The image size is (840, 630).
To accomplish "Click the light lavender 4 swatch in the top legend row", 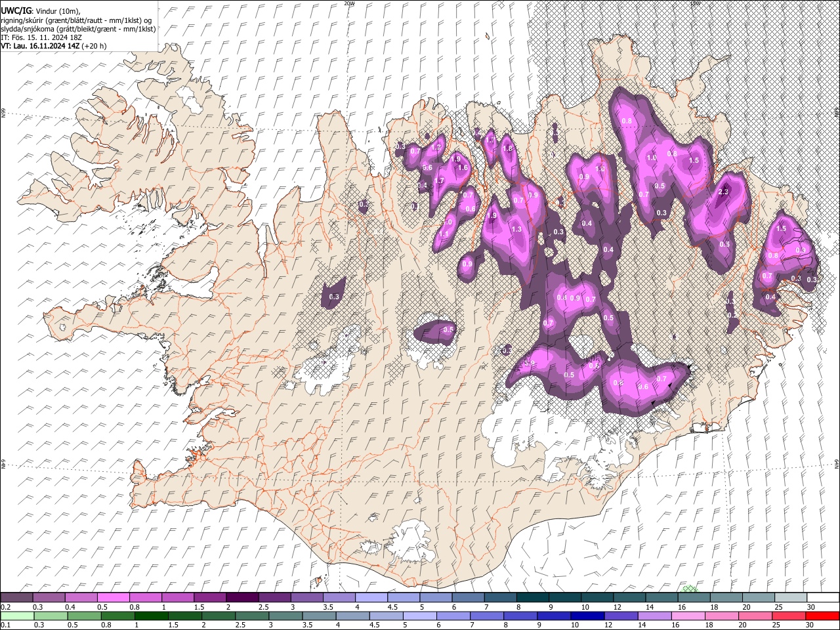I will pos(371,598).
